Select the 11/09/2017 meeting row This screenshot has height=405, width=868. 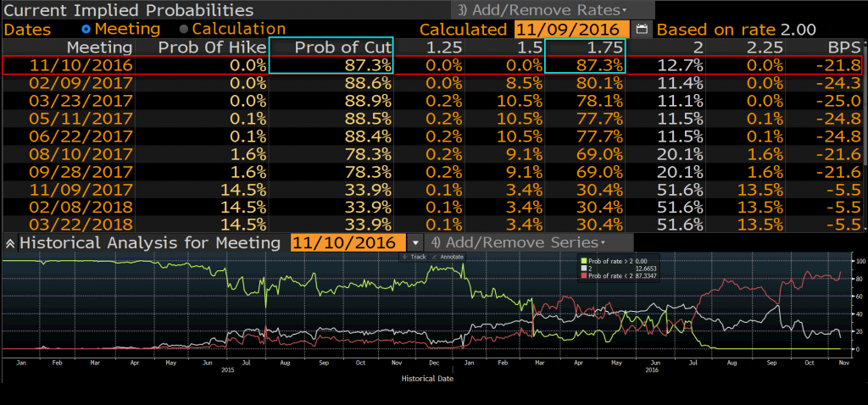click(x=433, y=189)
